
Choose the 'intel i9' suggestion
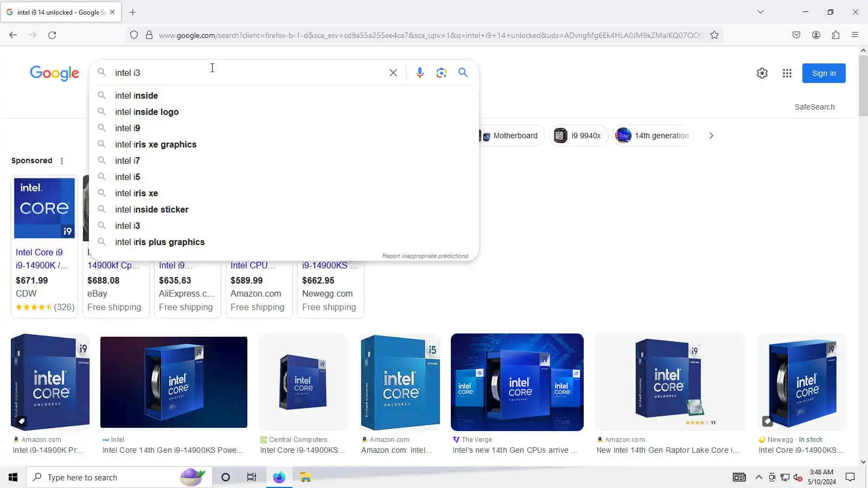pyautogui.click(x=284, y=128)
